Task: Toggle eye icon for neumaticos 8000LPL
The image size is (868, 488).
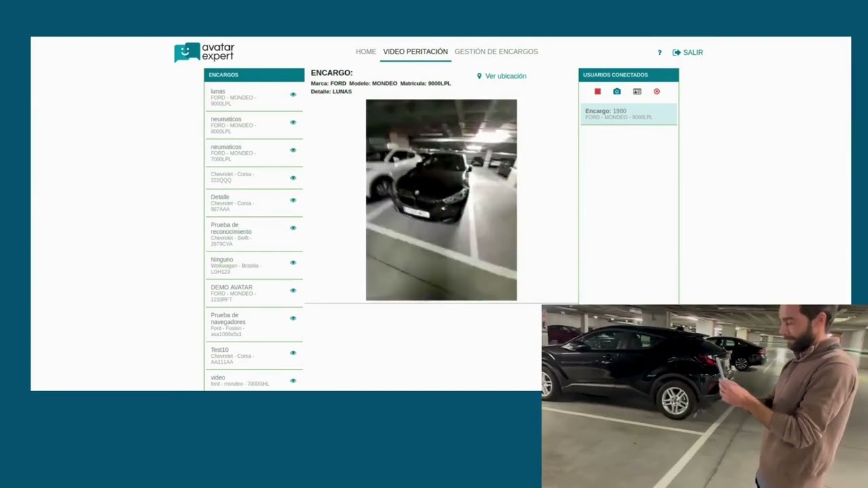Action: (x=293, y=122)
